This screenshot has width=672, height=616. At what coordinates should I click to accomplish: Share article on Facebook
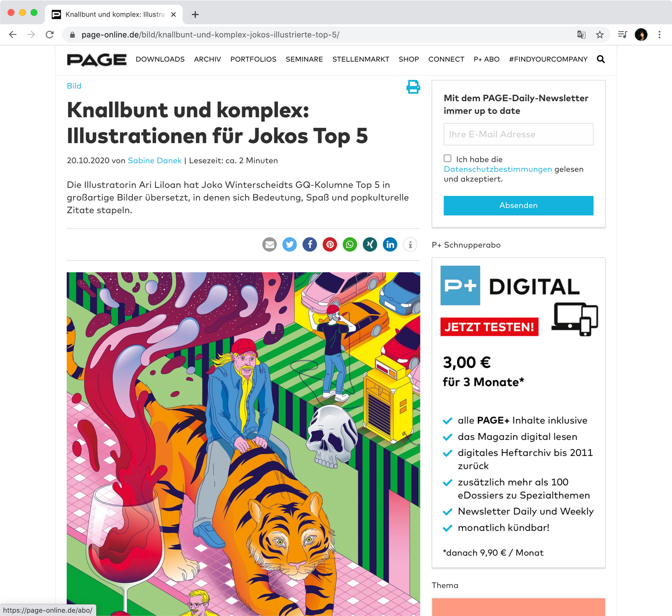pyautogui.click(x=310, y=245)
